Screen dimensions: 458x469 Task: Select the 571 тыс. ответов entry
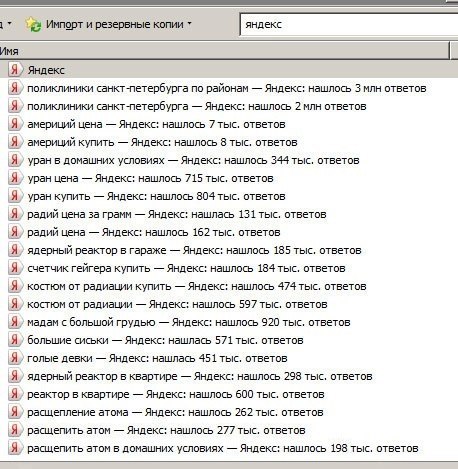pos(165,340)
